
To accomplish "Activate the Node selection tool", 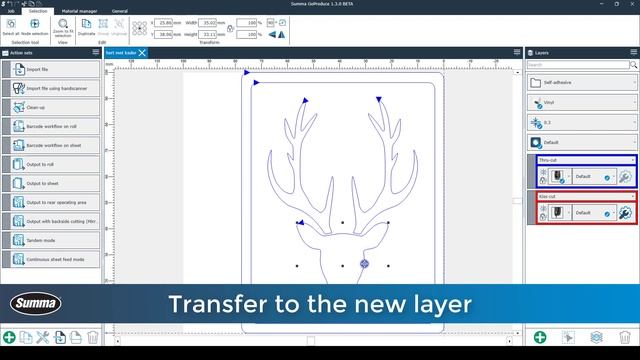I will click(35, 24).
